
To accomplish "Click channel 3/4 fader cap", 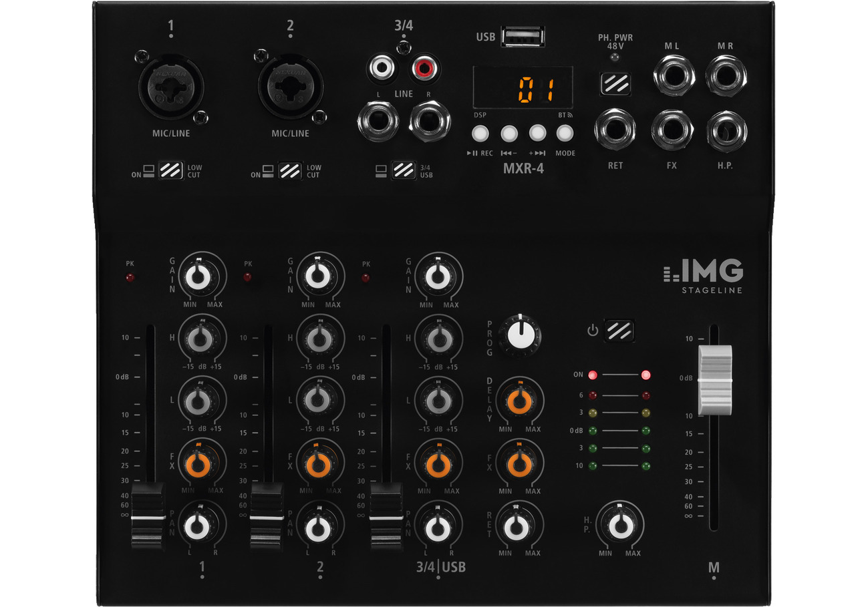I will [386, 516].
